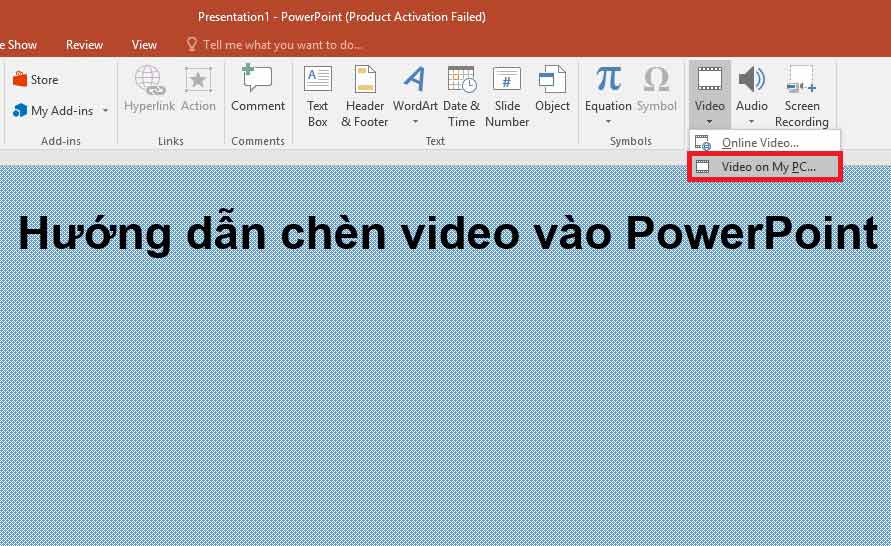Insert Slide Number
The width and height of the screenshot is (891, 546).
tap(507, 97)
